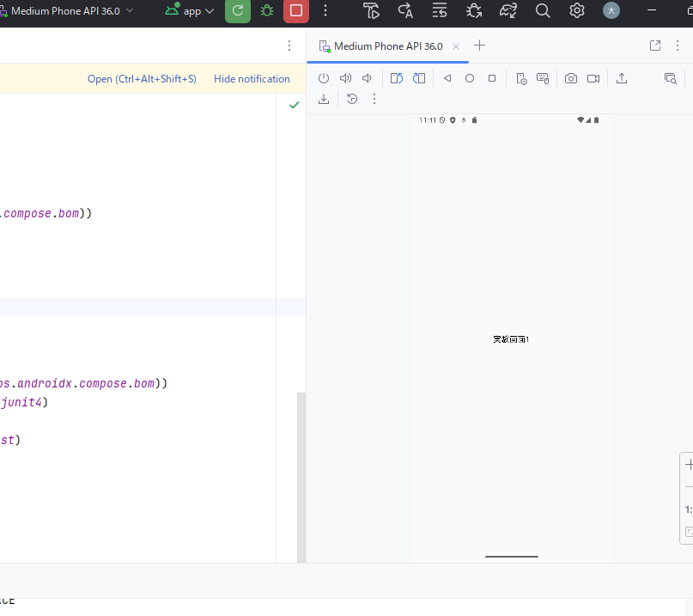Open the IDE settings gear
693x616 pixels.
[577, 10]
